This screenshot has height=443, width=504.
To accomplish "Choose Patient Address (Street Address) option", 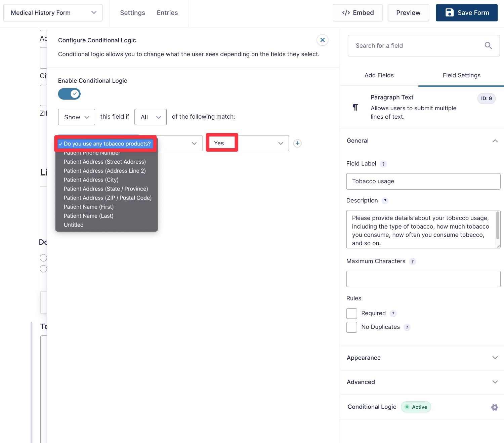I will [x=105, y=162].
